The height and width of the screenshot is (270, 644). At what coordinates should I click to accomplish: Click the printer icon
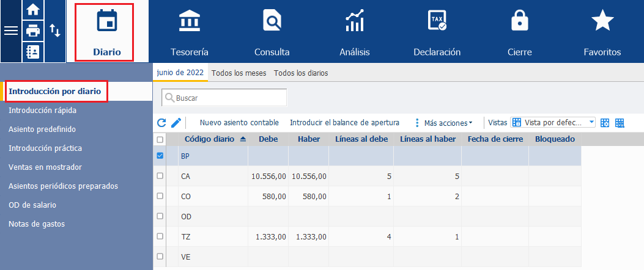tap(32, 31)
